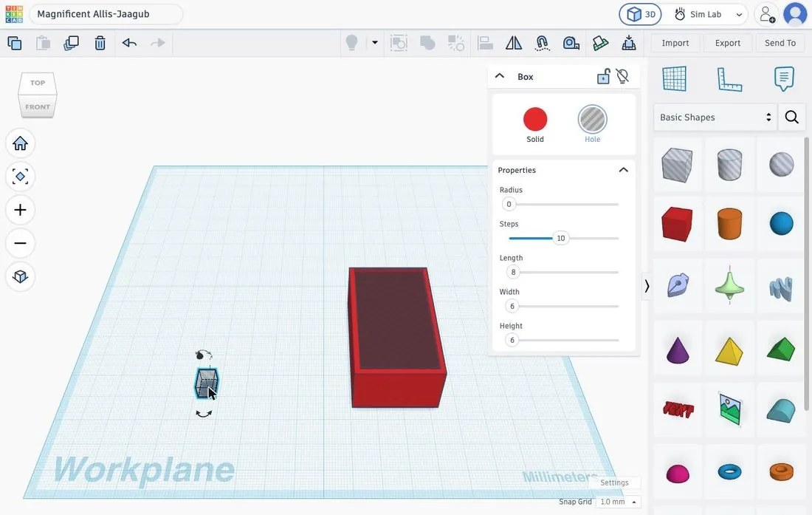
Task: Go to home view
Action: pyautogui.click(x=20, y=143)
